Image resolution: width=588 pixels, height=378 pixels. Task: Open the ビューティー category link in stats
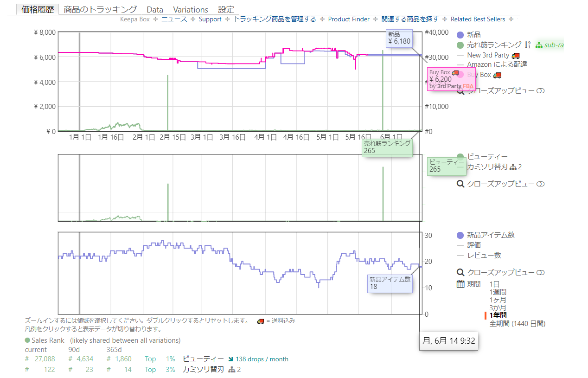203,359
